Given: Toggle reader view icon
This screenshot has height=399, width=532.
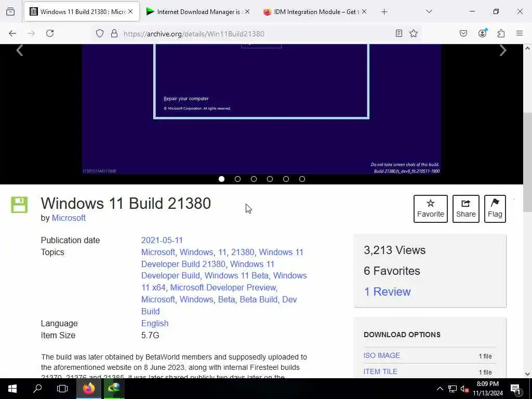Looking at the screenshot, I should pos(399,33).
